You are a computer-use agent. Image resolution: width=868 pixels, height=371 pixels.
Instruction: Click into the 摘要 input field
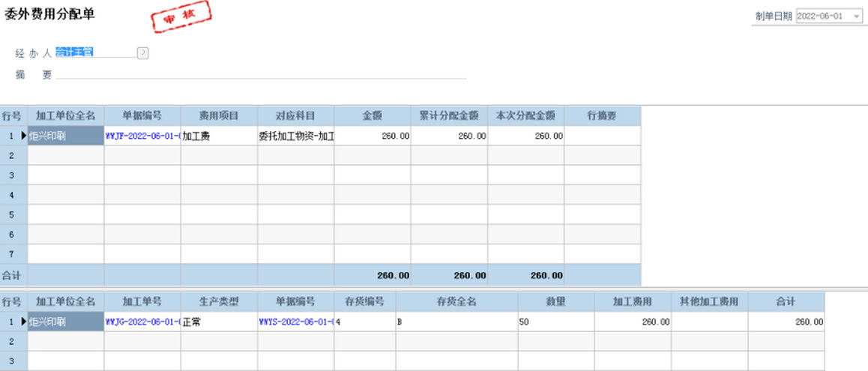(261, 73)
